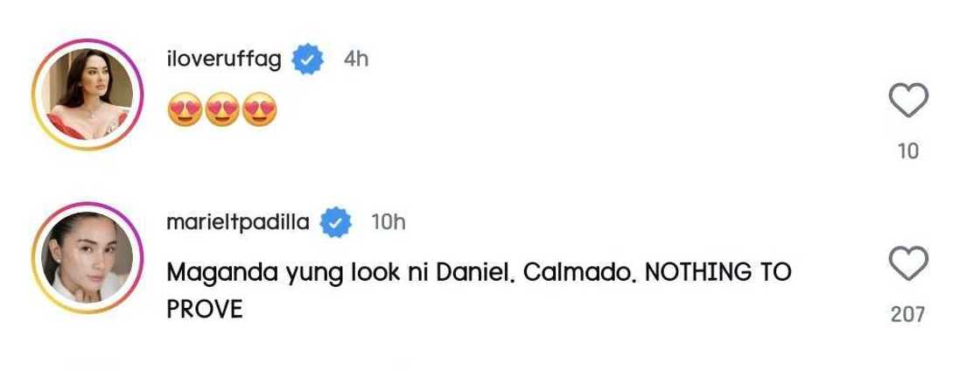Screen dimensions: 980x370
Task: View the 207 likes count
Action: click(908, 313)
